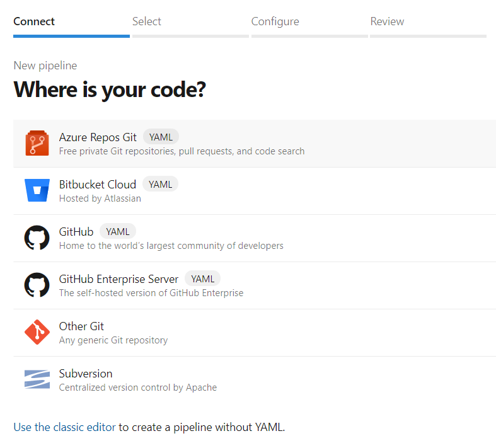Click the Subversion logo icon

[37, 379]
